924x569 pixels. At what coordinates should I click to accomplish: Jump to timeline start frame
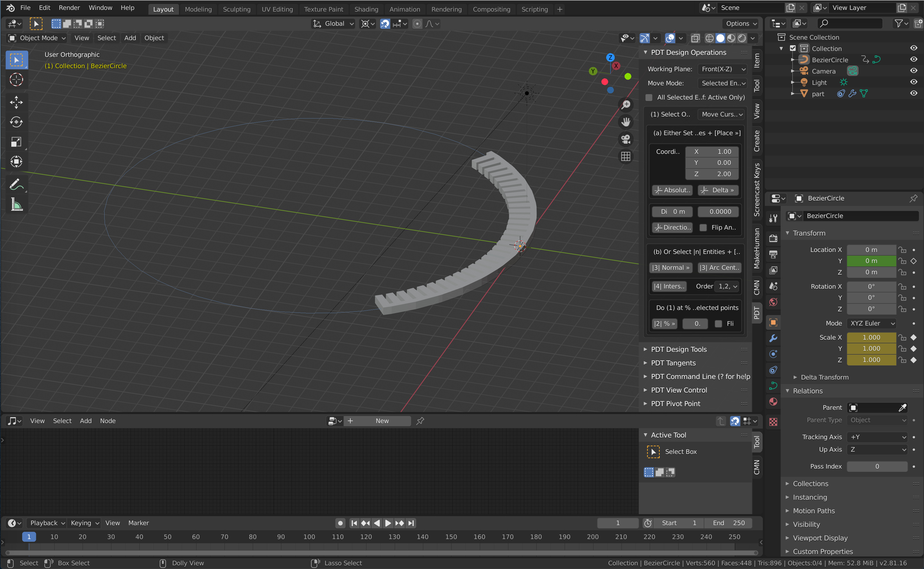click(x=354, y=523)
